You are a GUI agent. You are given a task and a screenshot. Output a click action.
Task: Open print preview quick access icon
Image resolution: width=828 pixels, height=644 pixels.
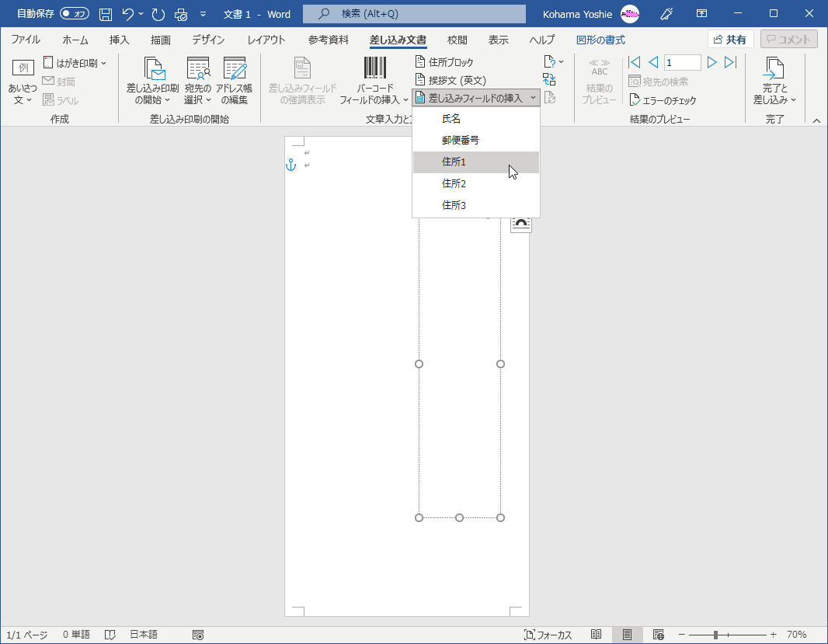181,14
